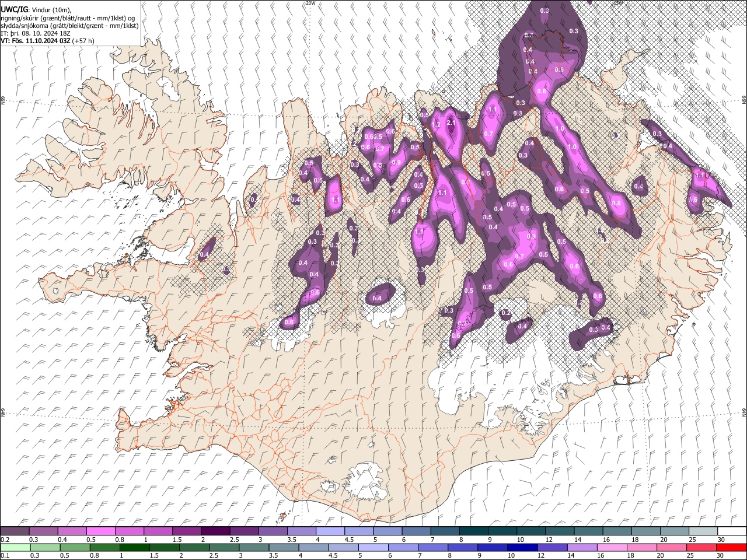This screenshot has width=747, height=560.
Task: Click the light lavender swatch labeled 4 in the upper legend row
Action: (x=330, y=531)
